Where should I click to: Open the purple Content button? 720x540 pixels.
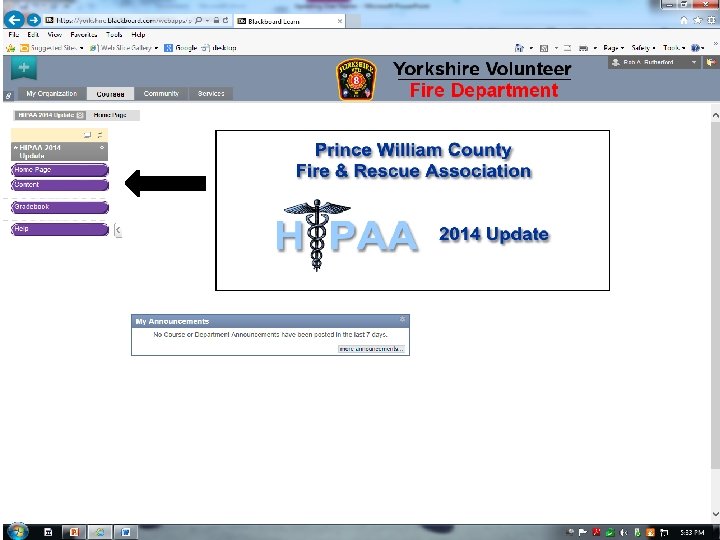[60, 185]
